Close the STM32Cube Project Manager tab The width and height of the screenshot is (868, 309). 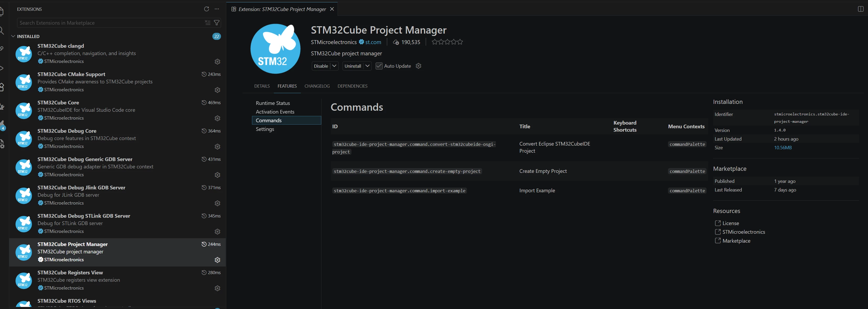point(332,9)
